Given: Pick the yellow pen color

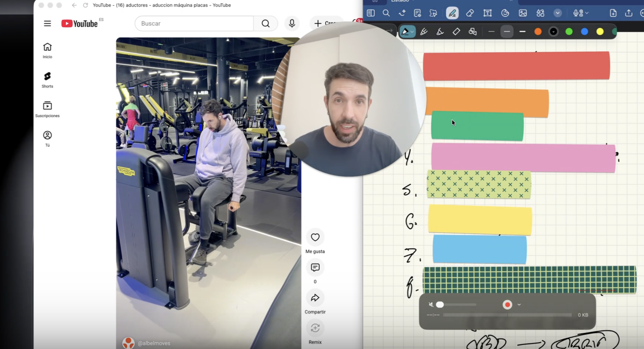Looking at the screenshot, I should [x=600, y=32].
